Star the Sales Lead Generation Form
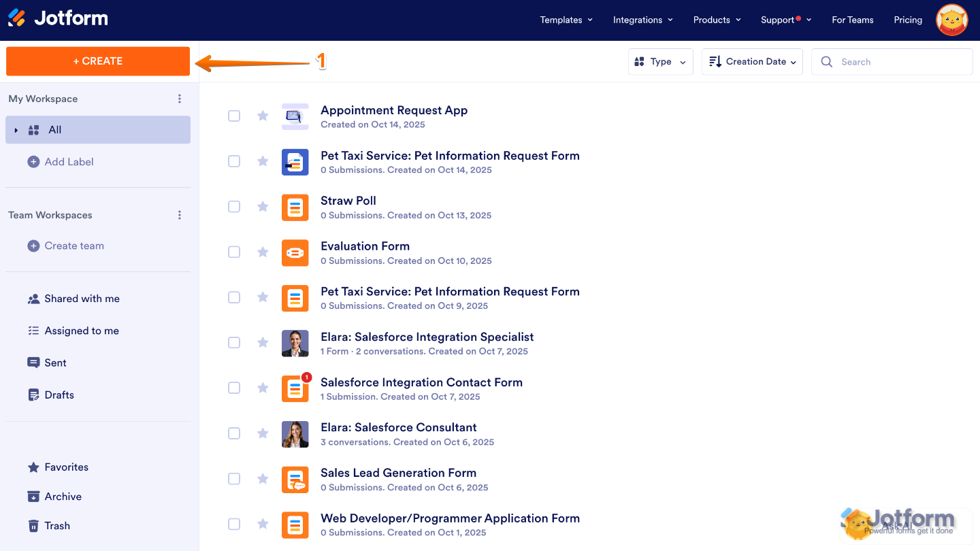 (263, 478)
